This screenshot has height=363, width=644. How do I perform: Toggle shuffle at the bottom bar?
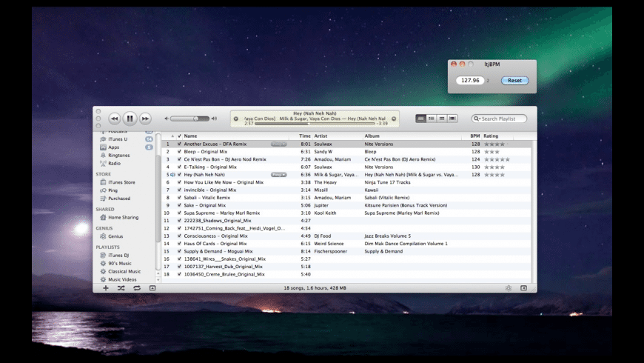pyautogui.click(x=121, y=287)
